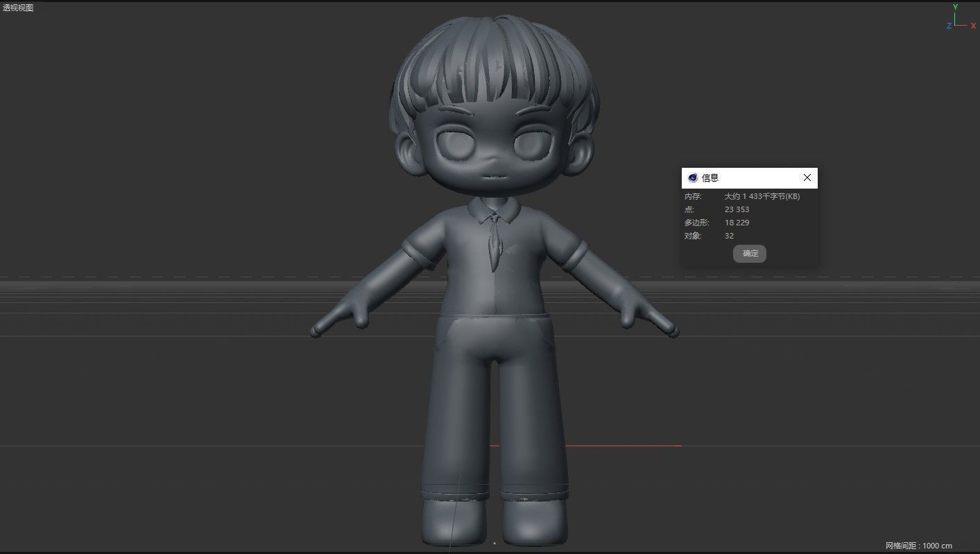Click the blue Z axis in the orientation gizmo

pos(948,25)
